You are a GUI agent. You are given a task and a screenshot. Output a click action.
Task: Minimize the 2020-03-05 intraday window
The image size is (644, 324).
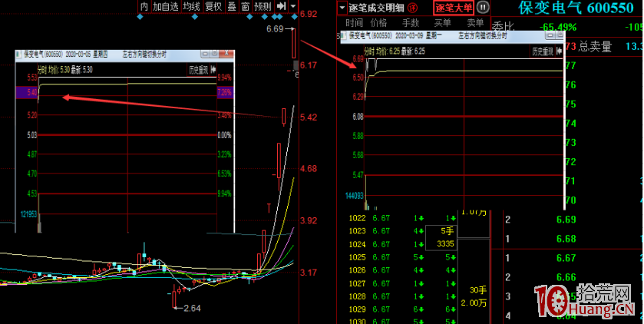[205, 54]
